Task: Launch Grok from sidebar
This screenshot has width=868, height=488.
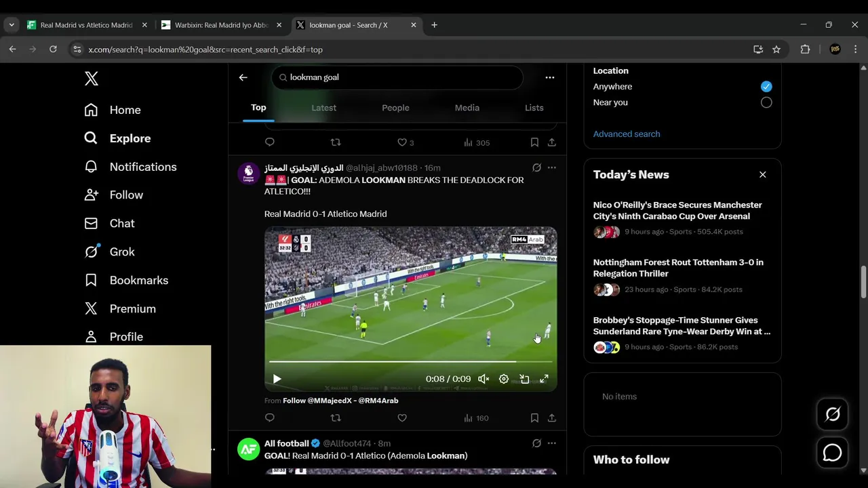Action: [x=109, y=251]
